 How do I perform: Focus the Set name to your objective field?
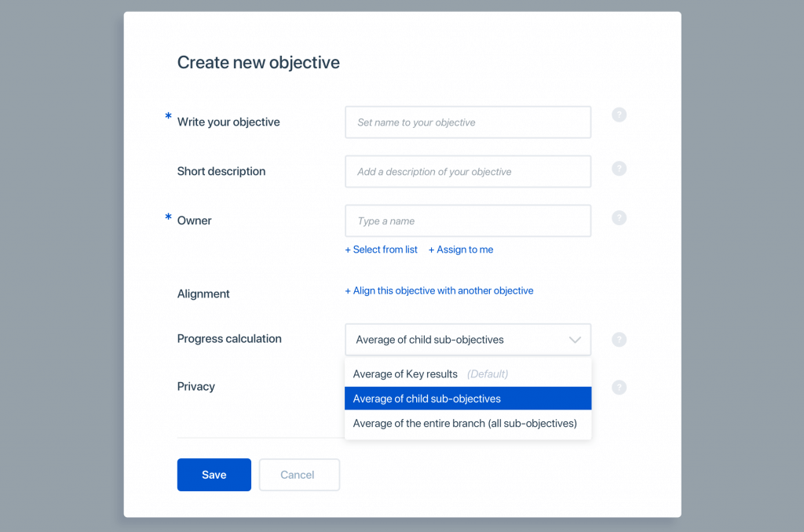(468, 122)
